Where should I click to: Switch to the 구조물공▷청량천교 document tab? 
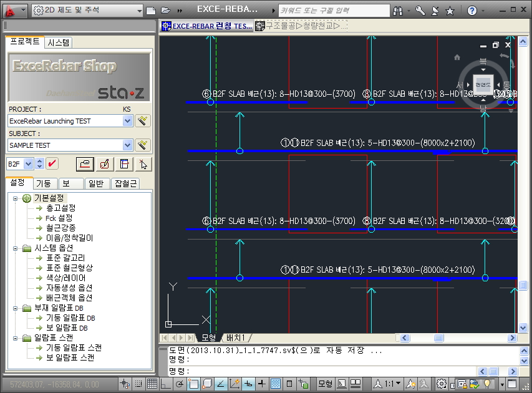coord(301,26)
